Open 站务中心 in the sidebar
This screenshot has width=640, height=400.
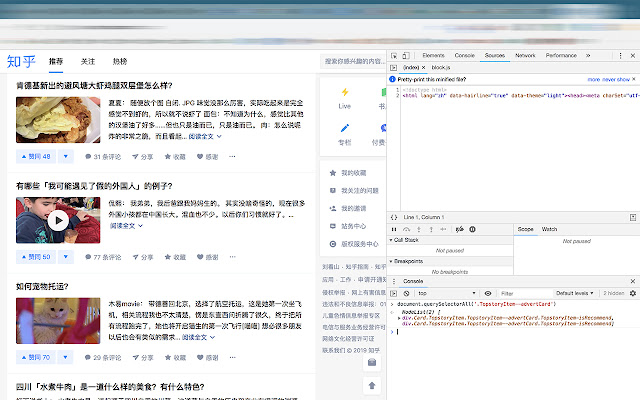pos(348,226)
